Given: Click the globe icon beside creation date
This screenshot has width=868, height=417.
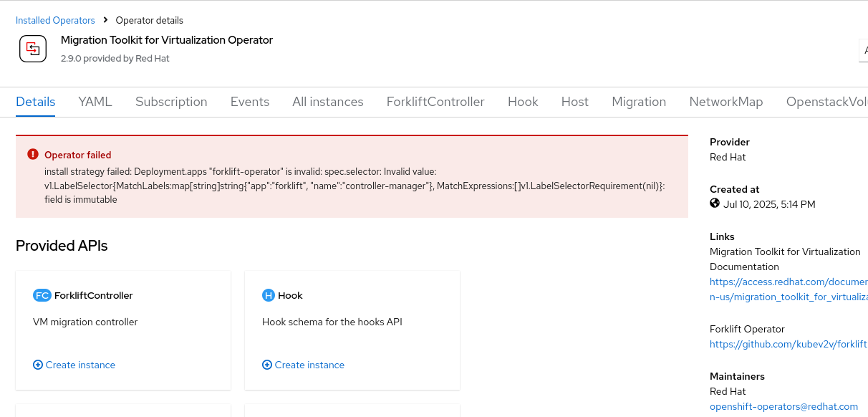Looking at the screenshot, I should coord(715,203).
